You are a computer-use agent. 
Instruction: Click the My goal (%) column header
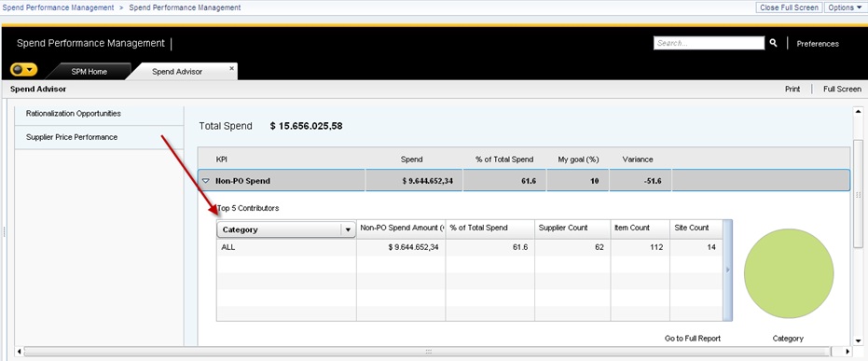click(578, 160)
